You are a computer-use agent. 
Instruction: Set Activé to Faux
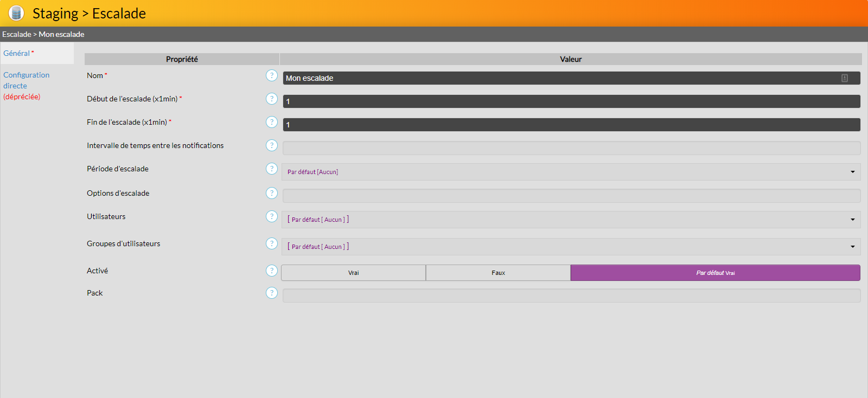[x=498, y=273]
